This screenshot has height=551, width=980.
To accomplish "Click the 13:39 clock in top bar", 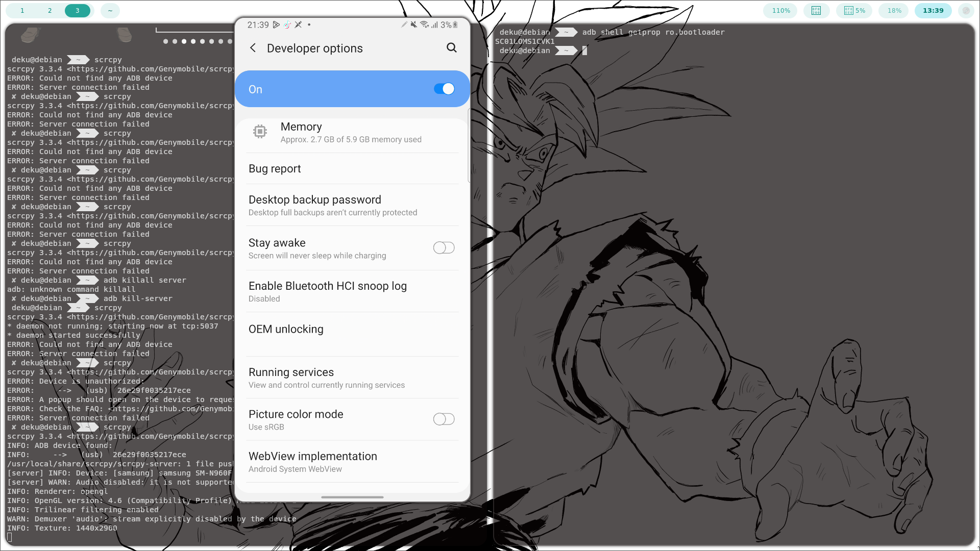I will [x=933, y=11].
